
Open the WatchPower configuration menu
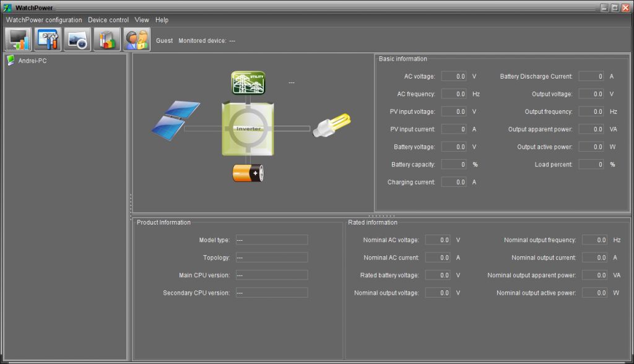44,20
